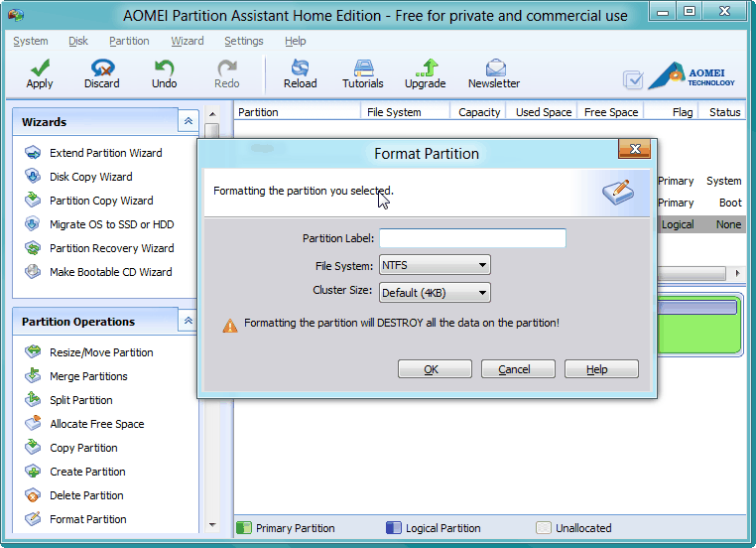Click the horizontal scroll right arrow
This screenshot has width=756, height=548.
coord(737,273)
